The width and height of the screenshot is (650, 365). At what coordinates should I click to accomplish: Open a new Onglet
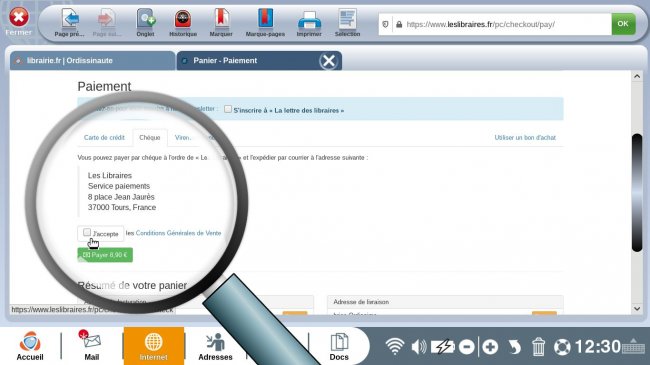click(146, 19)
